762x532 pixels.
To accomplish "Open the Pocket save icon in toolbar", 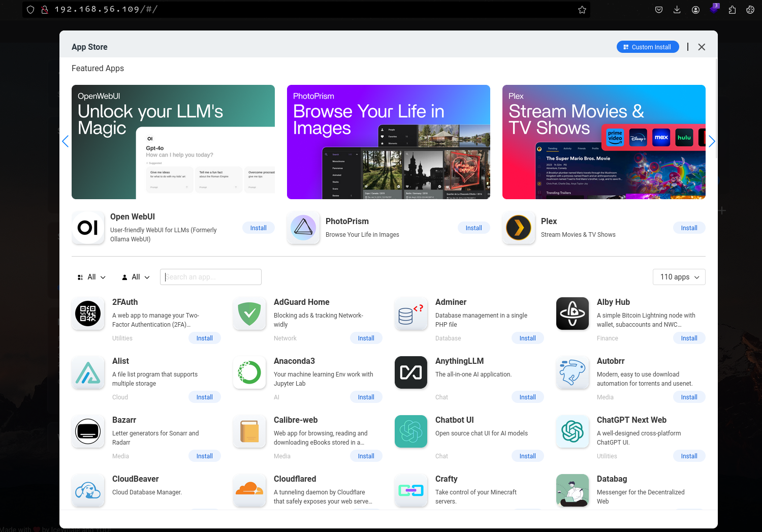I will 659,10.
